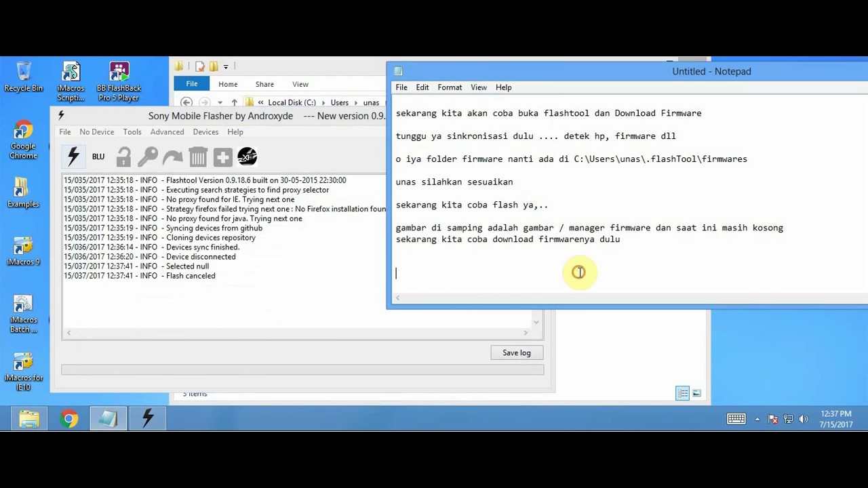Click the trash can clean icon in Flashtool
This screenshot has width=868, height=488.
coord(197,157)
